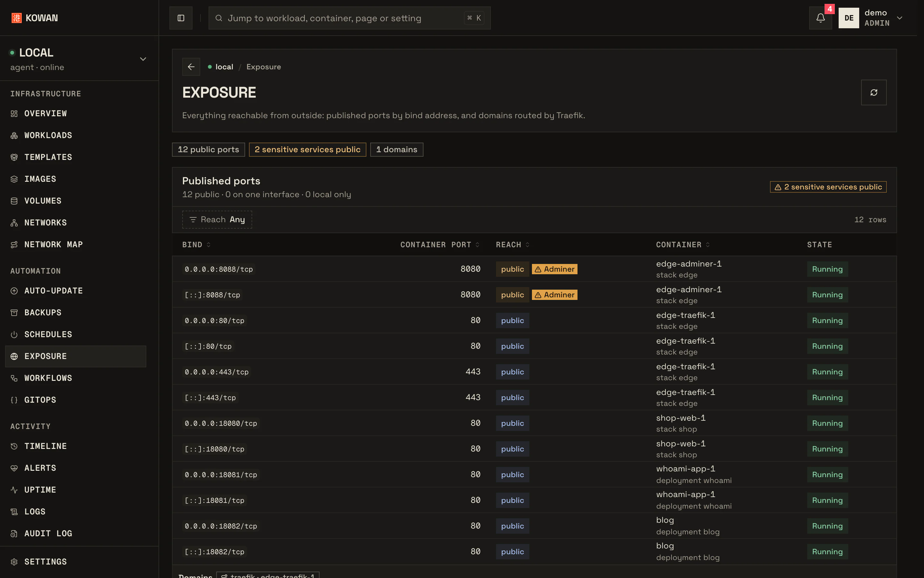Click the Networks icon

(14, 223)
